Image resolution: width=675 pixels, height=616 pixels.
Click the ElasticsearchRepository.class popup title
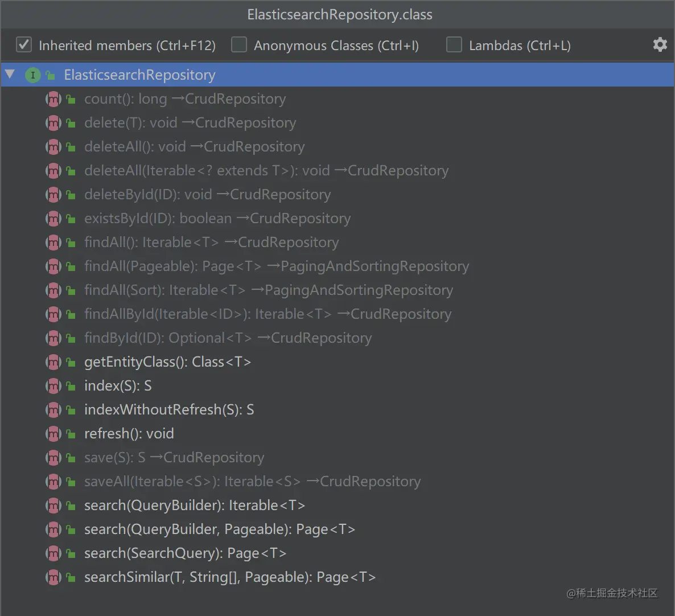340,15
